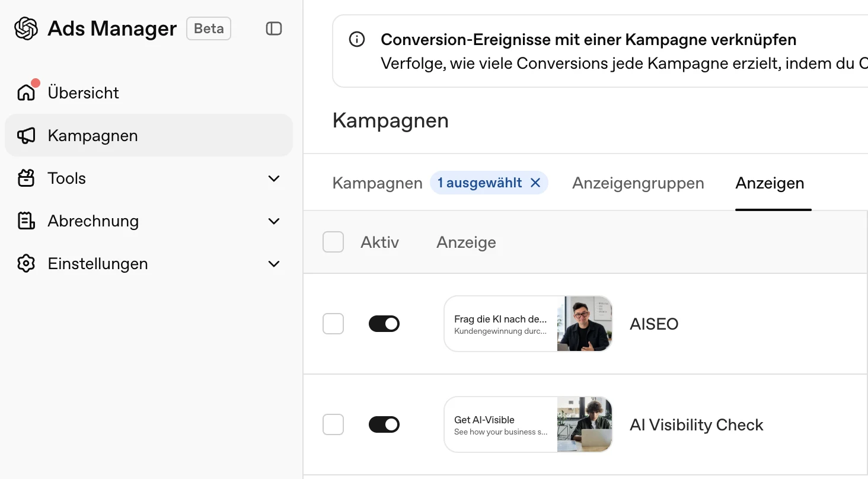Open Abrechnung in the sidebar
The height and width of the screenshot is (479, 868).
click(x=149, y=221)
